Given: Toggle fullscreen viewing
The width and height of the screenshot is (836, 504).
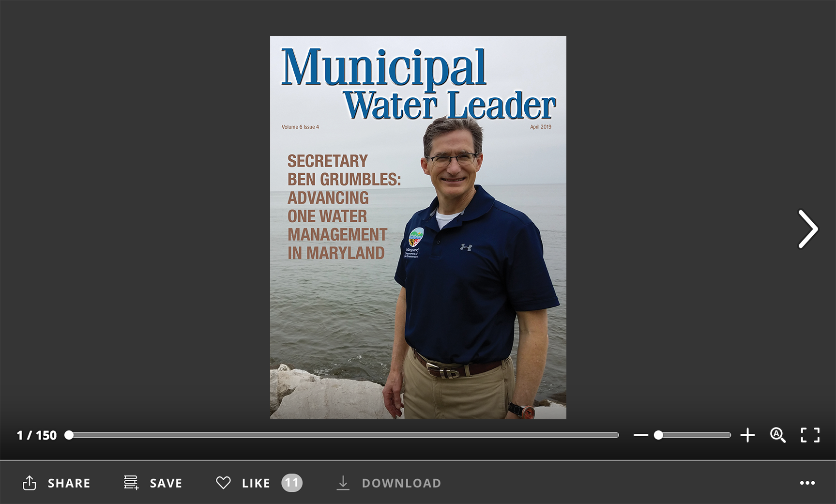Looking at the screenshot, I should click(x=809, y=435).
